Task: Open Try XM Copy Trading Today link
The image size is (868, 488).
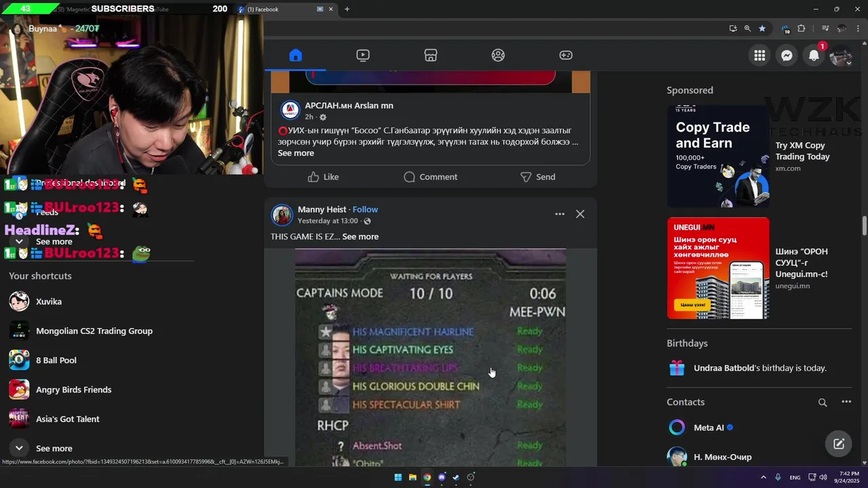Action: pyautogui.click(x=802, y=150)
